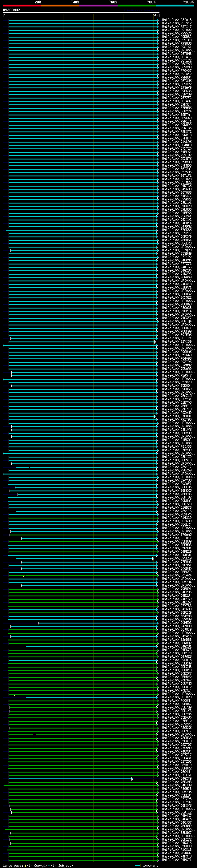Choose the UniRef100_A7TL61 hit label
This screenshot has width=197, height=868.
pos(177,775)
